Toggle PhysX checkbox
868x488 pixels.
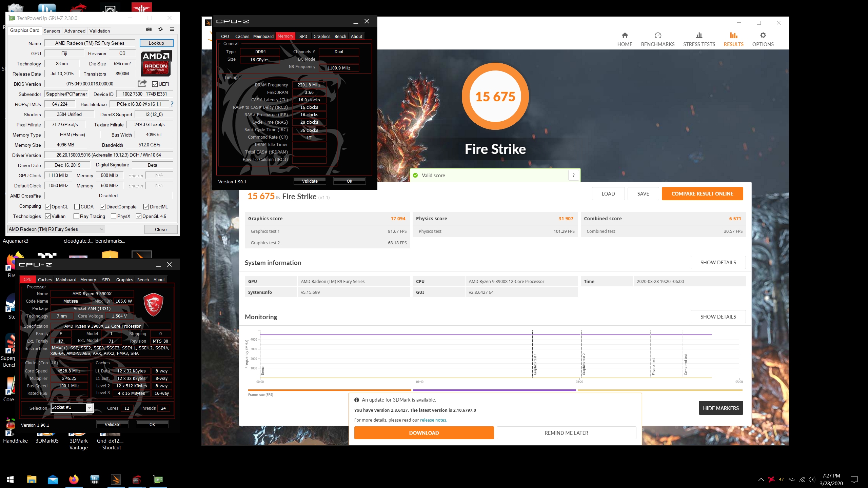pyautogui.click(x=114, y=216)
